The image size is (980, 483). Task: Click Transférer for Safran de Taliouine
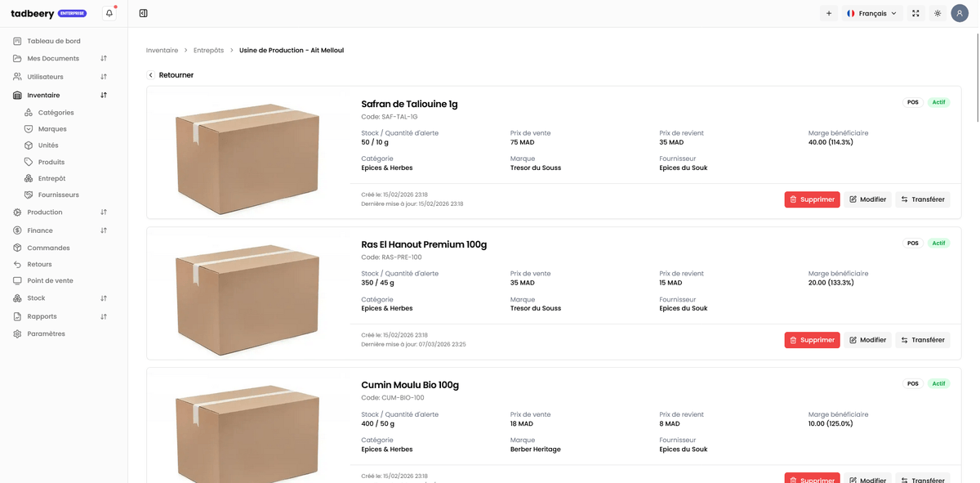coord(922,199)
